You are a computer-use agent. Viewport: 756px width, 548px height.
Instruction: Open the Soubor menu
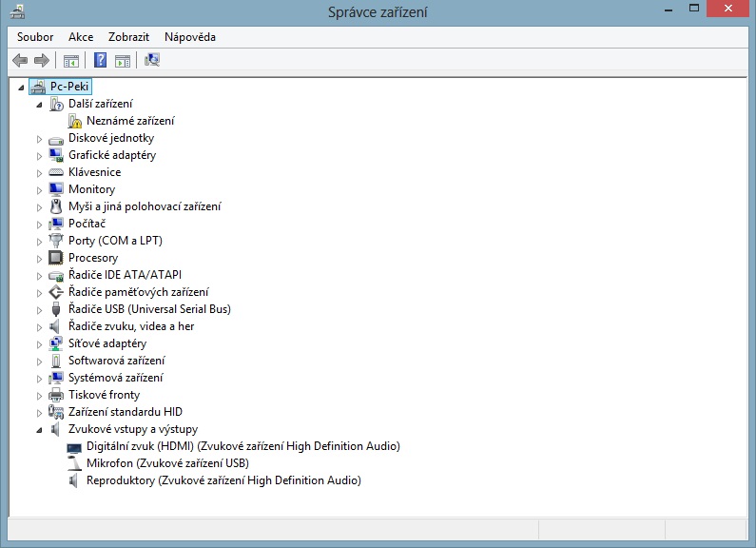35,37
